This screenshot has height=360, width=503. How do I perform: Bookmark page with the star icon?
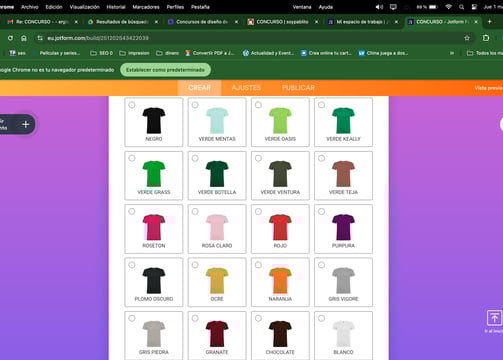tap(467, 38)
